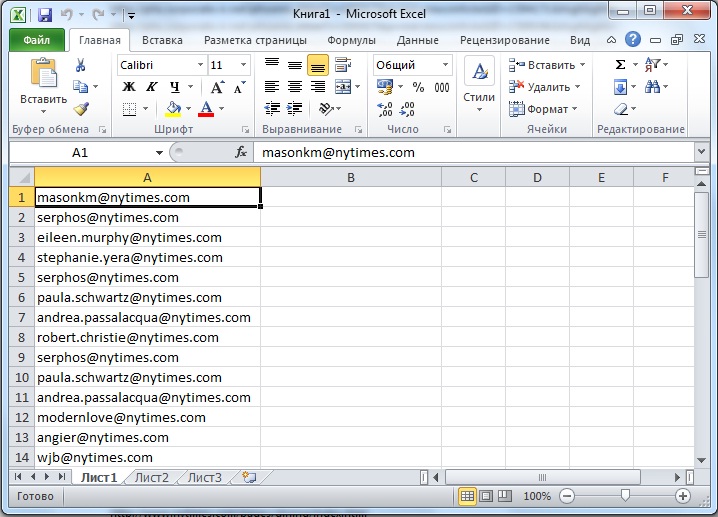Expand Удалить cells dropdown arrow
This screenshot has height=517, width=718.
click(577, 87)
